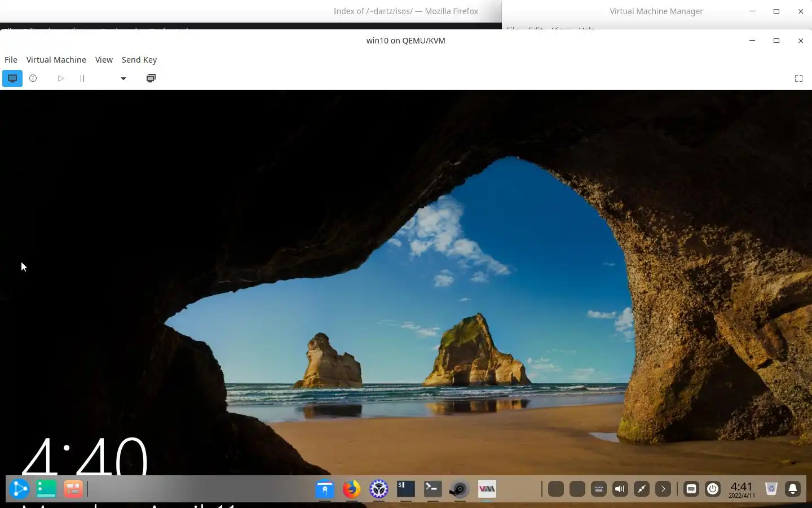Open the File menu
Screen dimensions: 812x508
[x=11, y=60]
